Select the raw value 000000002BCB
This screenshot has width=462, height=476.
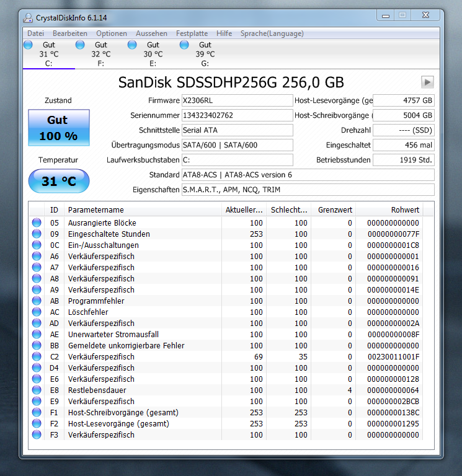pos(393,402)
